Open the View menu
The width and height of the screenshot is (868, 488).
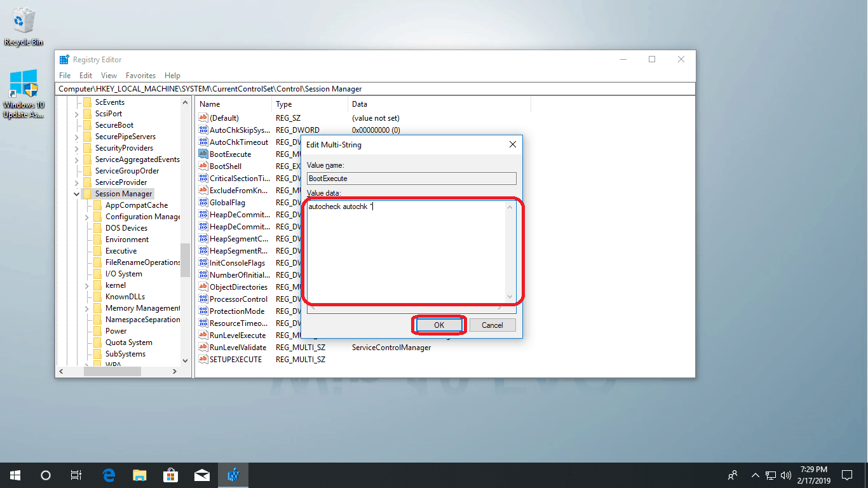(109, 75)
